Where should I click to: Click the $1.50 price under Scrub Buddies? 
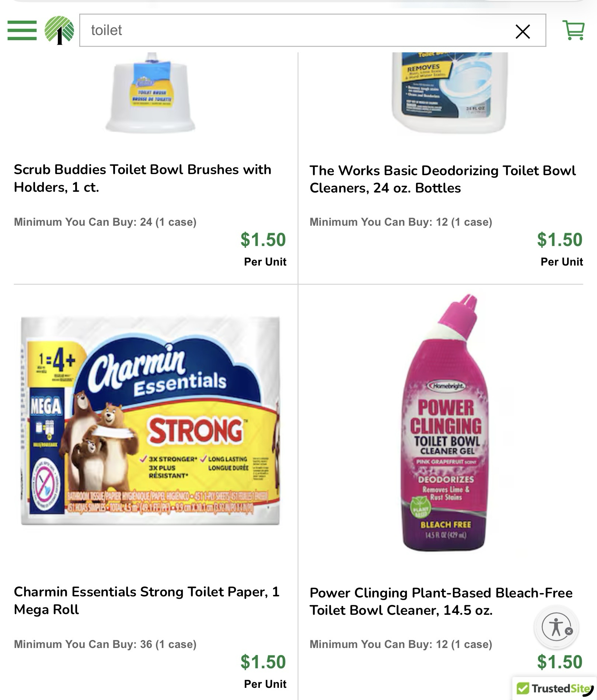pyautogui.click(x=263, y=240)
